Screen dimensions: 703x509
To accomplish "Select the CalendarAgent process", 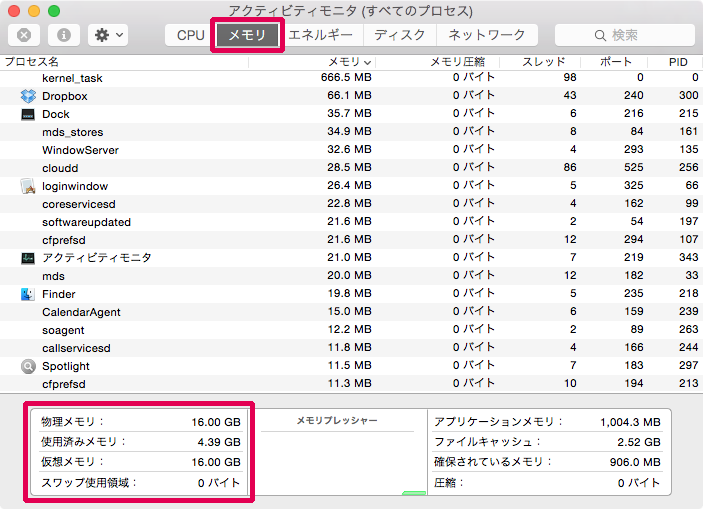I will [x=81, y=312].
